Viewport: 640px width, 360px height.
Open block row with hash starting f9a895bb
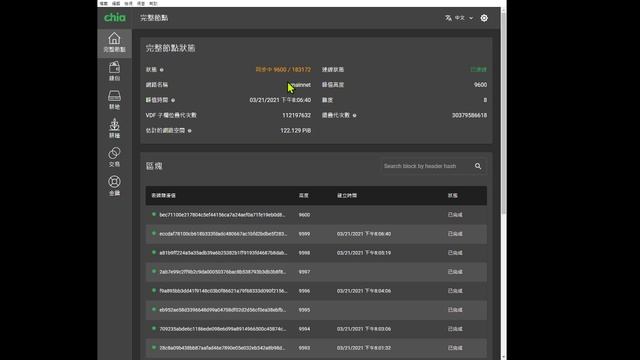[x=316, y=291]
